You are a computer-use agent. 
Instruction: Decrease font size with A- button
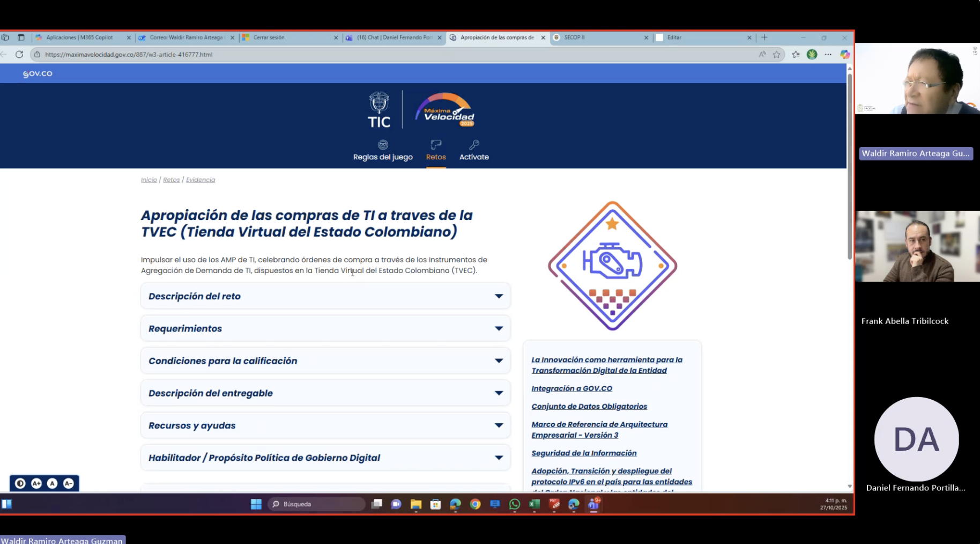click(69, 483)
